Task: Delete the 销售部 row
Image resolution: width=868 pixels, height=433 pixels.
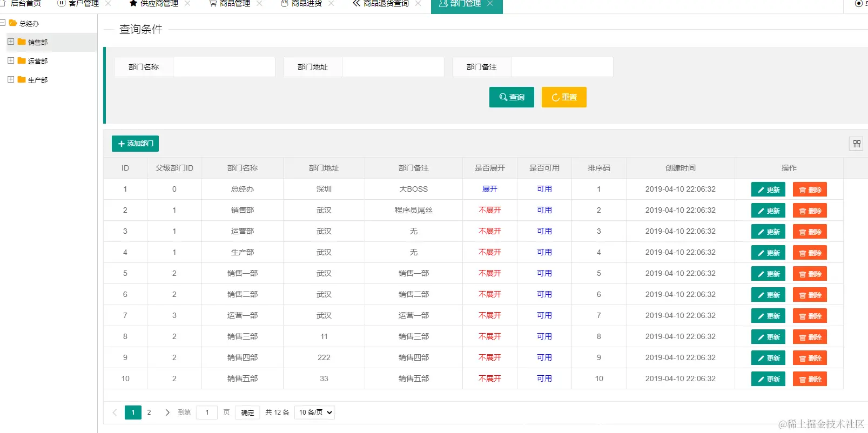Action: (x=810, y=211)
